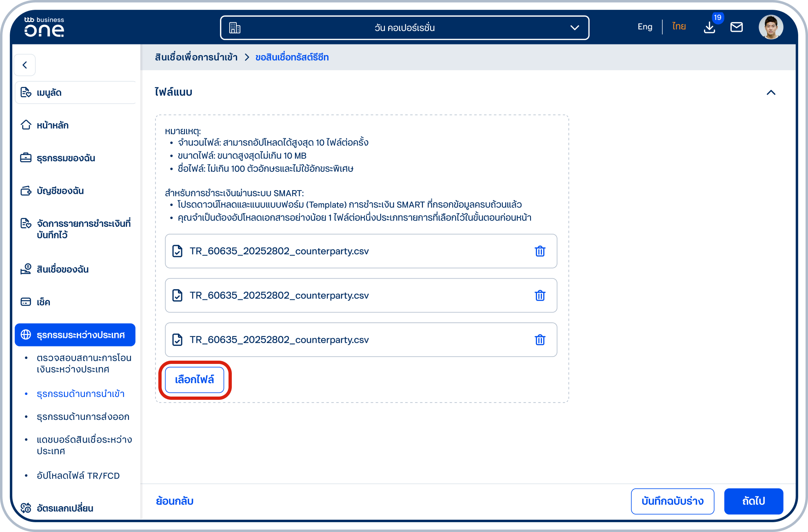Open the user profile avatar
This screenshot has width=808, height=532.
pos(771,27)
